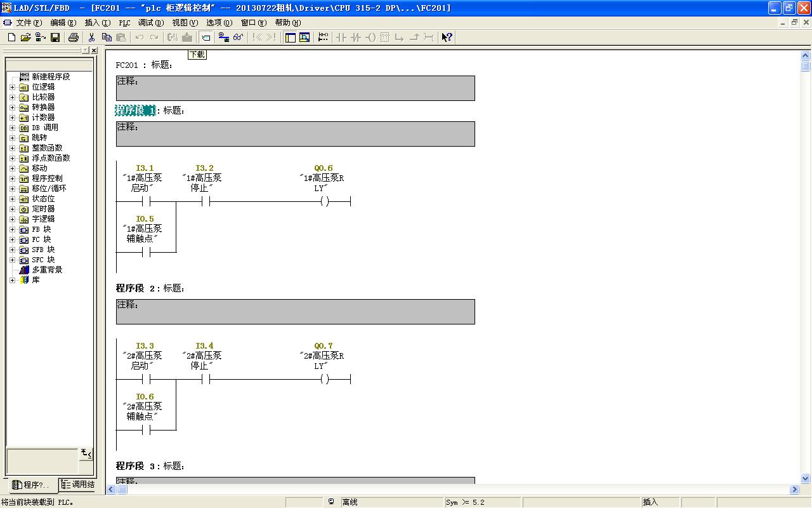The image size is (812, 508).
Task: Open the PLC menu
Action: point(124,23)
